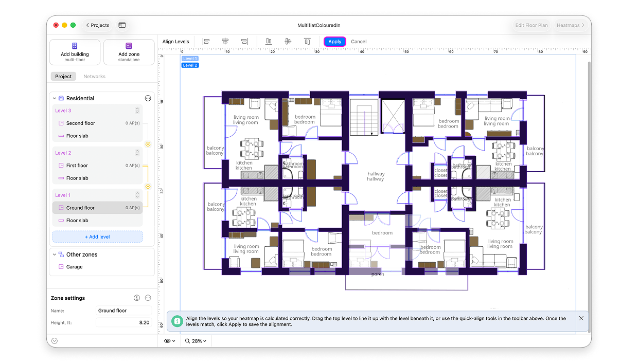Click Add building multi-floor button
This screenshot has width=638, height=364.
pyautogui.click(x=75, y=52)
